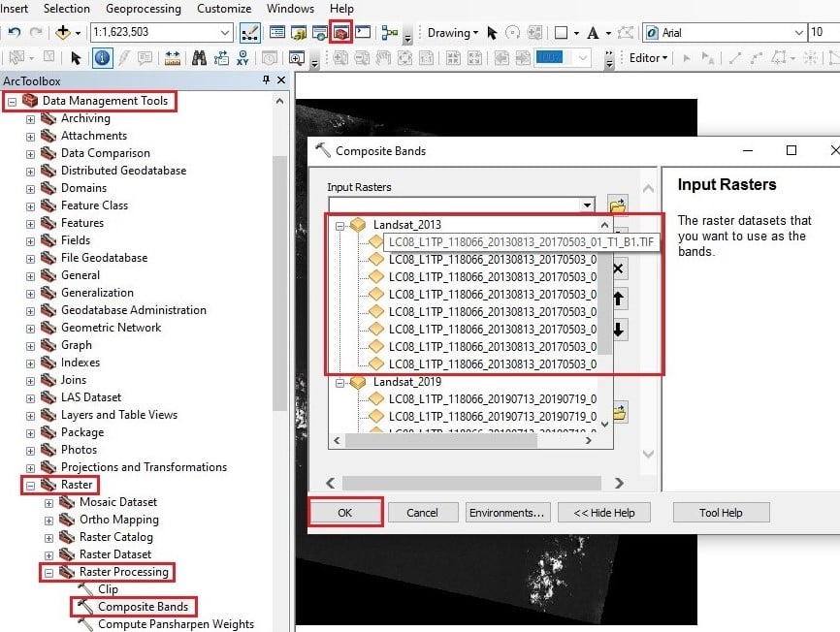Browse for input rasters folder icon
The image size is (840, 632).
(x=618, y=205)
